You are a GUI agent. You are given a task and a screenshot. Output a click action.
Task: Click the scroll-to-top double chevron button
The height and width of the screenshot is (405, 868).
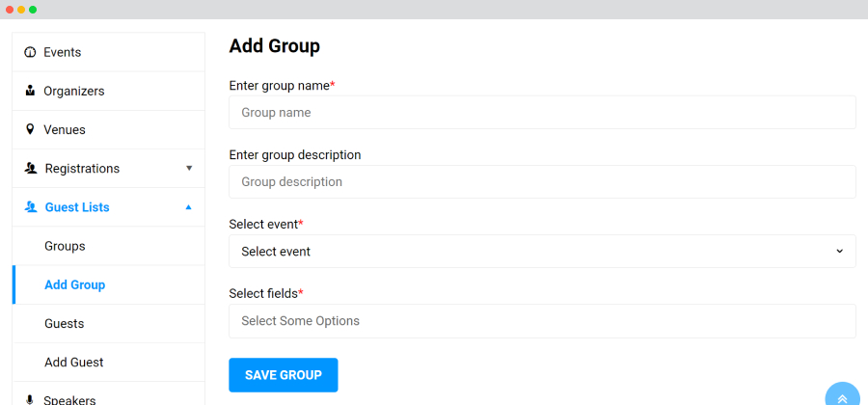click(x=842, y=398)
